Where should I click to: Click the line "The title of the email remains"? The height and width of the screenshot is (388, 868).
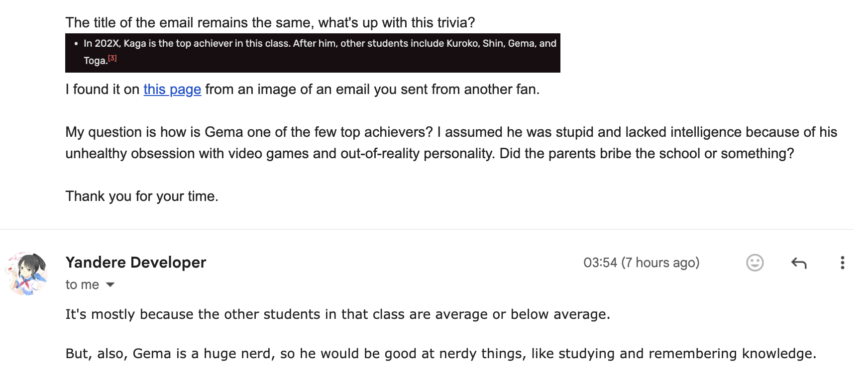[270, 23]
